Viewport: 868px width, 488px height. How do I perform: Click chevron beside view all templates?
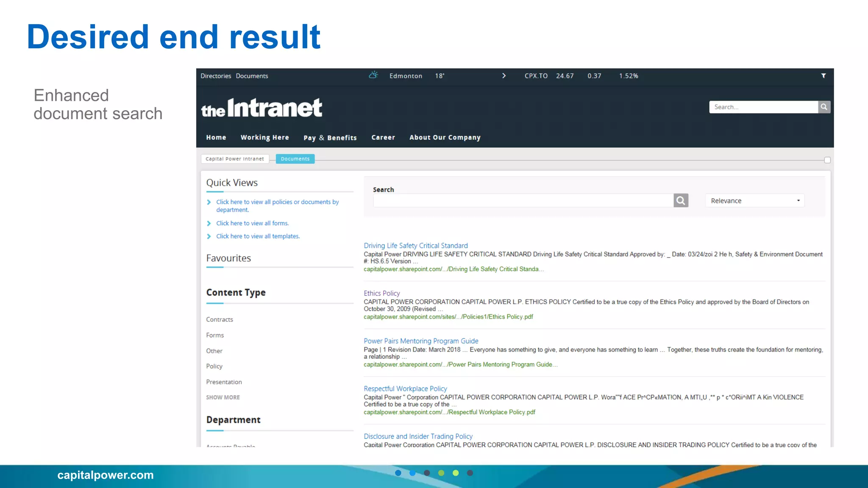tap(209, 236)
